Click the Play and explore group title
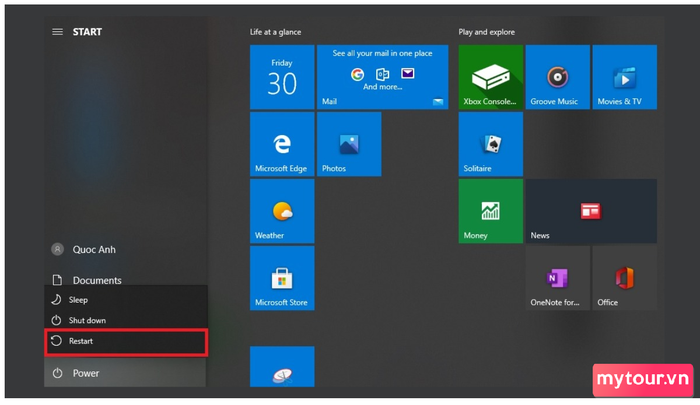 coord(487,32)
